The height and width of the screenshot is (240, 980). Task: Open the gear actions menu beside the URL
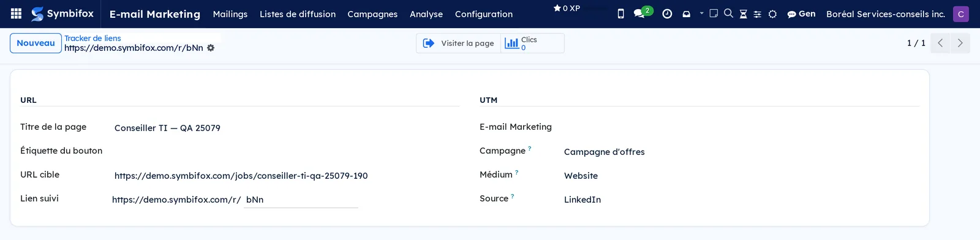pyautogui.click(x=211, y=48)
